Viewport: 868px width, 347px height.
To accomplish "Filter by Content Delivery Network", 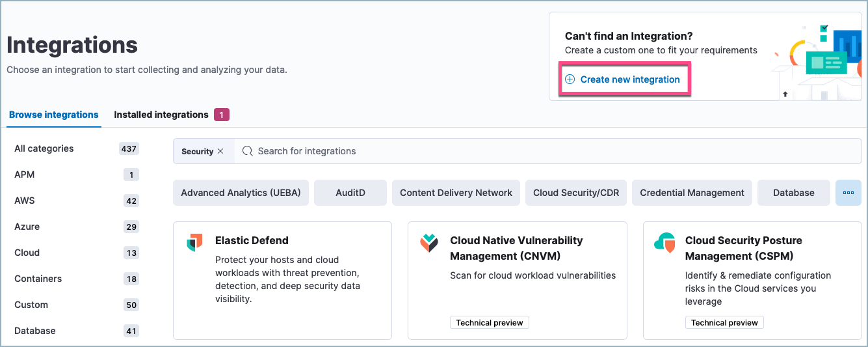I will 456,193.
